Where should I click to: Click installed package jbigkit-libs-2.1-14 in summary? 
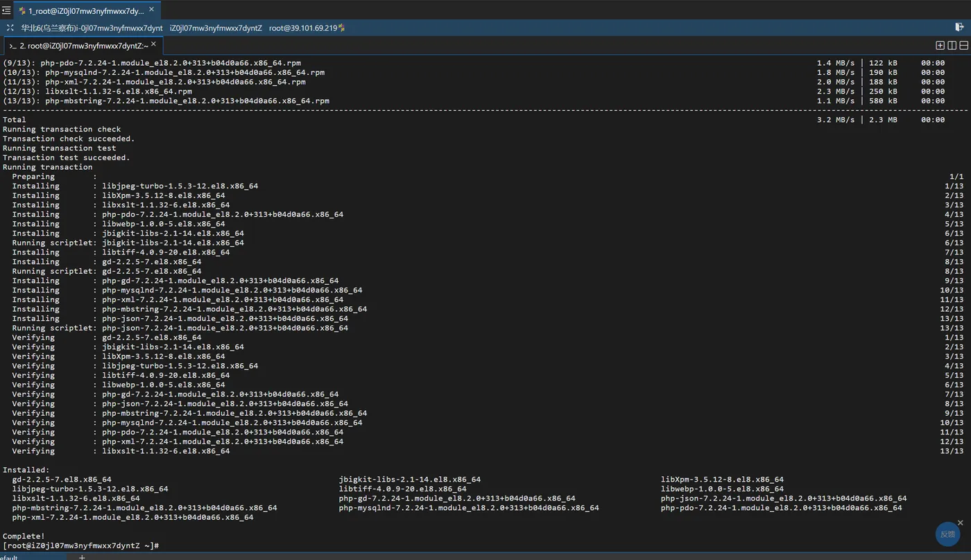tap(410, 480)
